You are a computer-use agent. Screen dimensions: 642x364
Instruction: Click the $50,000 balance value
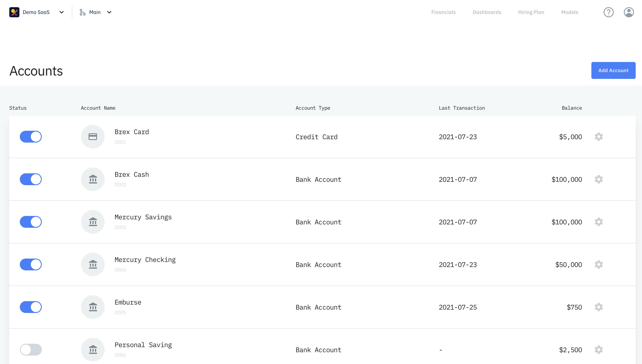pyautogui.click(x=569, y=265)
